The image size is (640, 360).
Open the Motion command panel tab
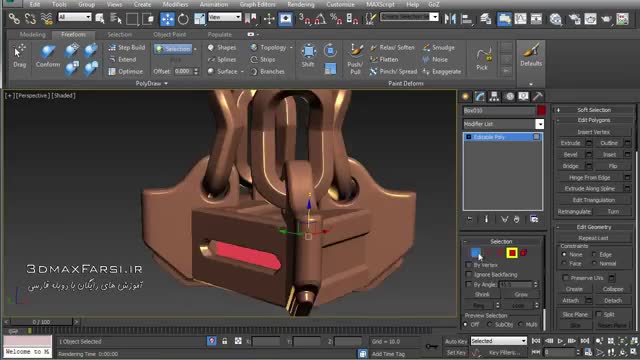pyautogui.click(x=509, y=96)
